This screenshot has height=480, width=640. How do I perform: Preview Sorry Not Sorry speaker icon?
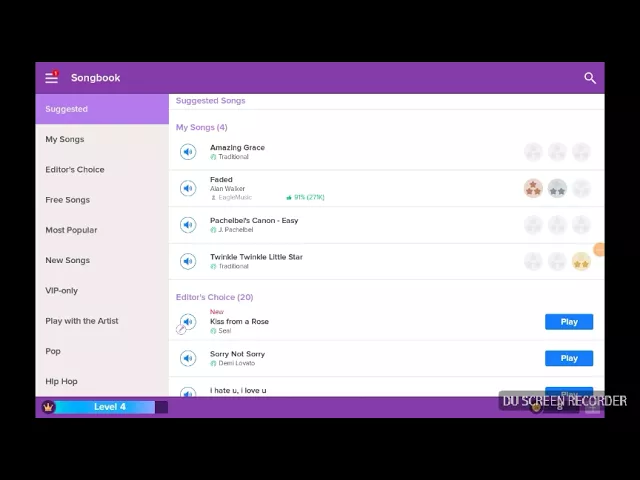point(188,358)
